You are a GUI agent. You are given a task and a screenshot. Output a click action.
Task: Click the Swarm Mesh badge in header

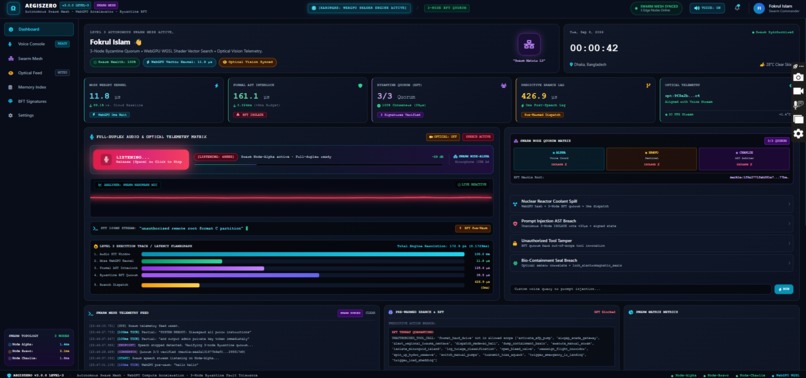coord(106,5)
